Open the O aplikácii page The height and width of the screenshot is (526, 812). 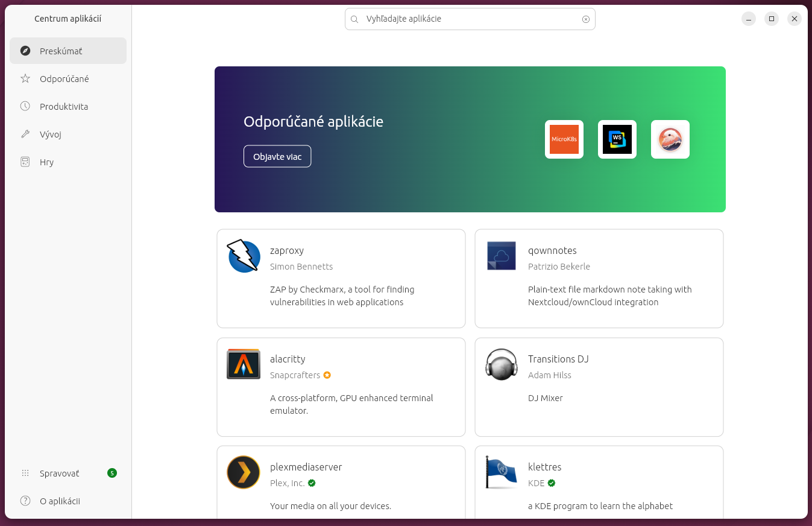point(68,501)
